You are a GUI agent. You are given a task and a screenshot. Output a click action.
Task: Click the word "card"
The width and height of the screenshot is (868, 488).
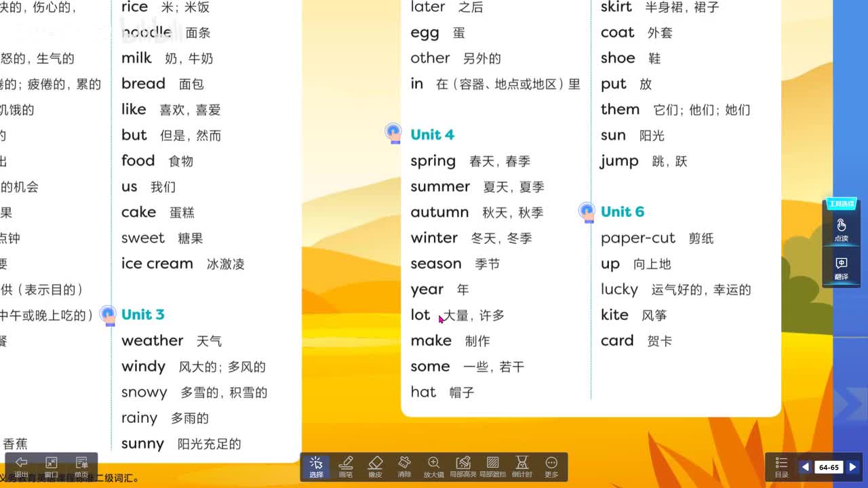pos(617,340)
